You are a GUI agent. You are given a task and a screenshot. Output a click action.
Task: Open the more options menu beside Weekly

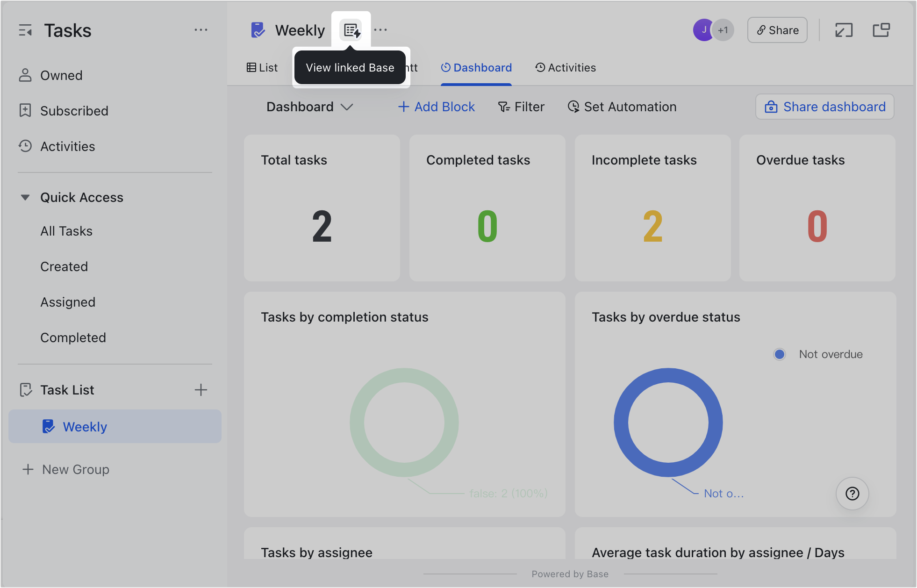pos(381,29)
